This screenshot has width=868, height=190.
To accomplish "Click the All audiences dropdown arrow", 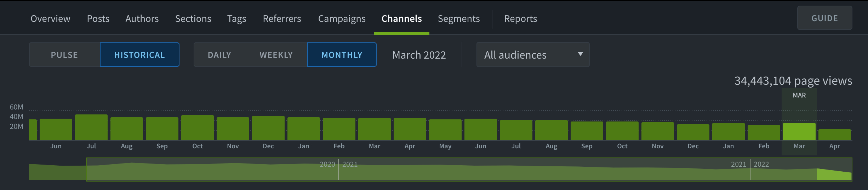I will coord(580,54).
